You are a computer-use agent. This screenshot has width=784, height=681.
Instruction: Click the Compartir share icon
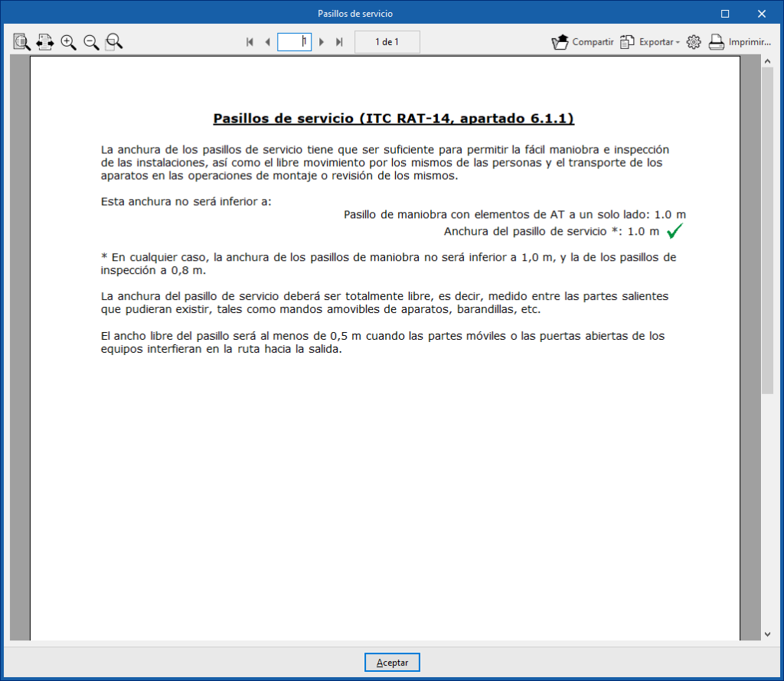tap(560, 42)
